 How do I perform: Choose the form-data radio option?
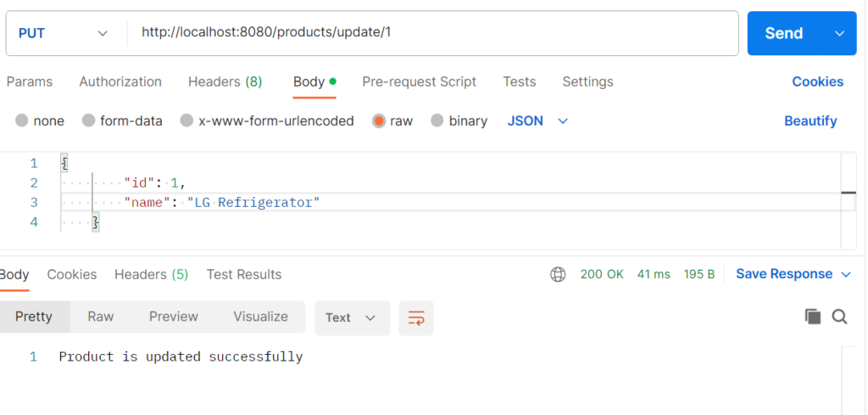pos(88,121)
